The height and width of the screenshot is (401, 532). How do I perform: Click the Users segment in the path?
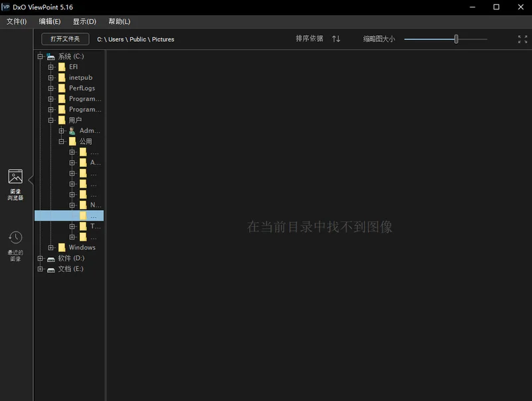pos(116,39)
